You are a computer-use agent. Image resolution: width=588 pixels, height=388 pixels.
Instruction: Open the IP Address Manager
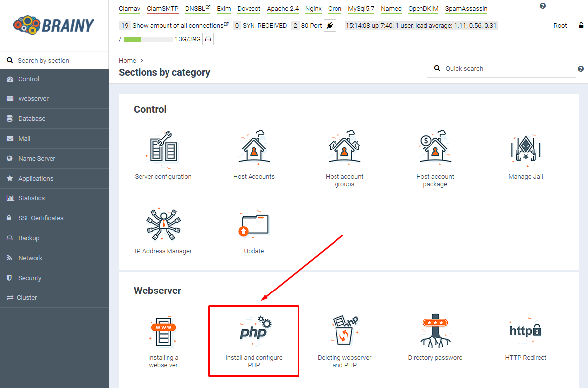point(163,230)
